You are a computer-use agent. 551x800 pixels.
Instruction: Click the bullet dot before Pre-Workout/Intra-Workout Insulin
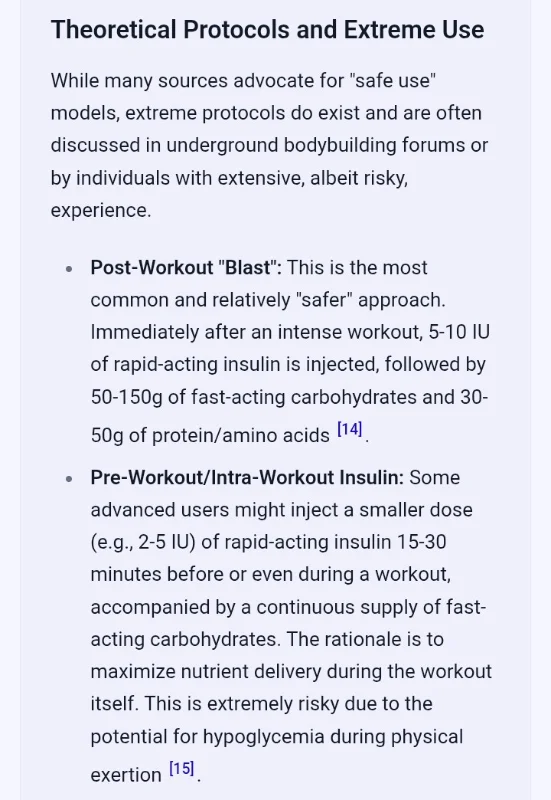(69, 479)
